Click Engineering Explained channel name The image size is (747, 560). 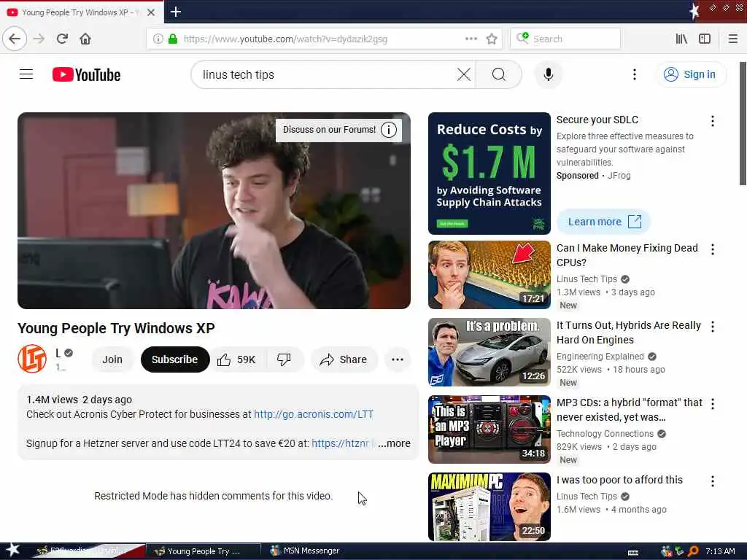tap(600, 356)
